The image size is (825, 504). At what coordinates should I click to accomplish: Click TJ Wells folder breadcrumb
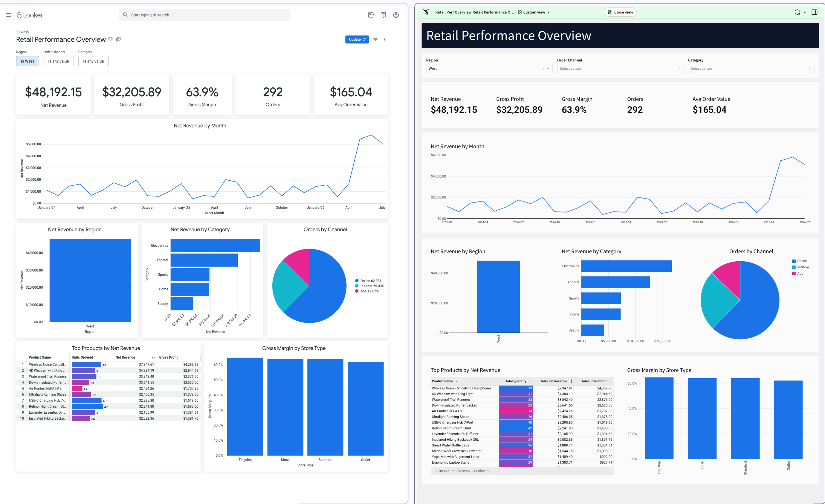[x=22, y=32]
